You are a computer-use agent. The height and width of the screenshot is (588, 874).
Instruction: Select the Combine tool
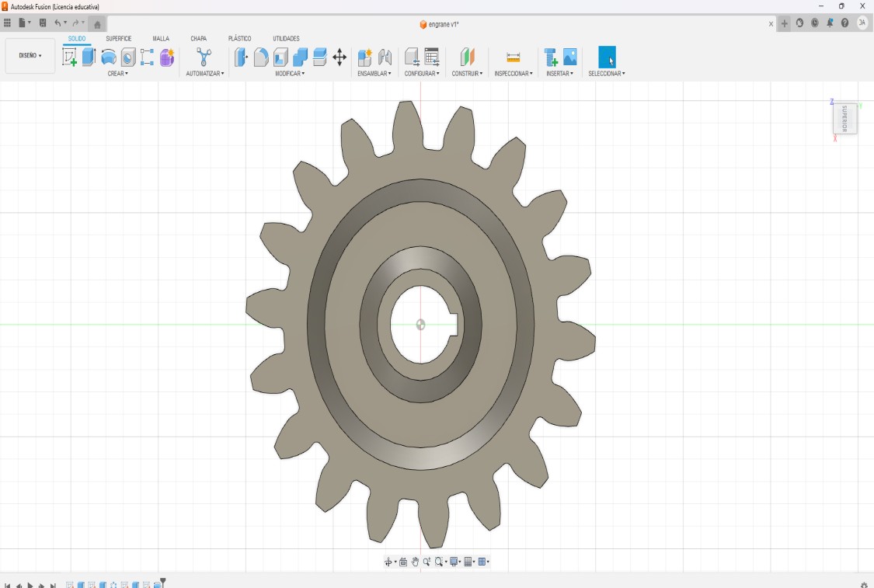(300, 57)
